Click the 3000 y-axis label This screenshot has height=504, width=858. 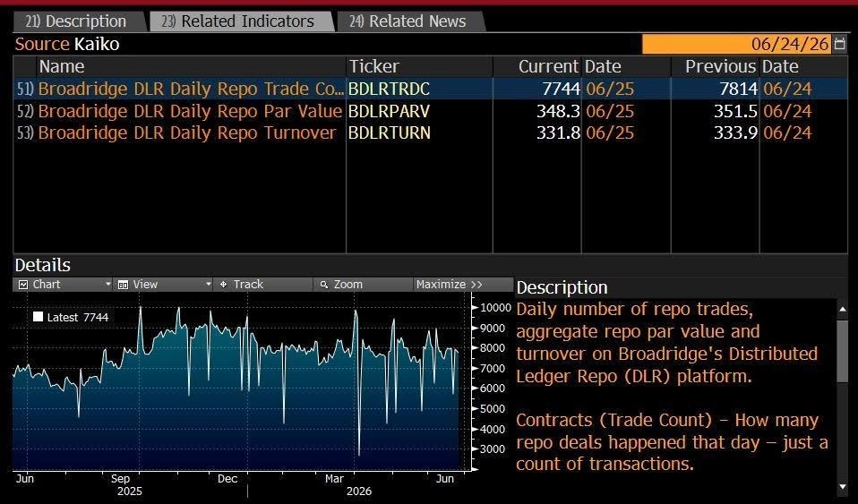tap(493, 449)
